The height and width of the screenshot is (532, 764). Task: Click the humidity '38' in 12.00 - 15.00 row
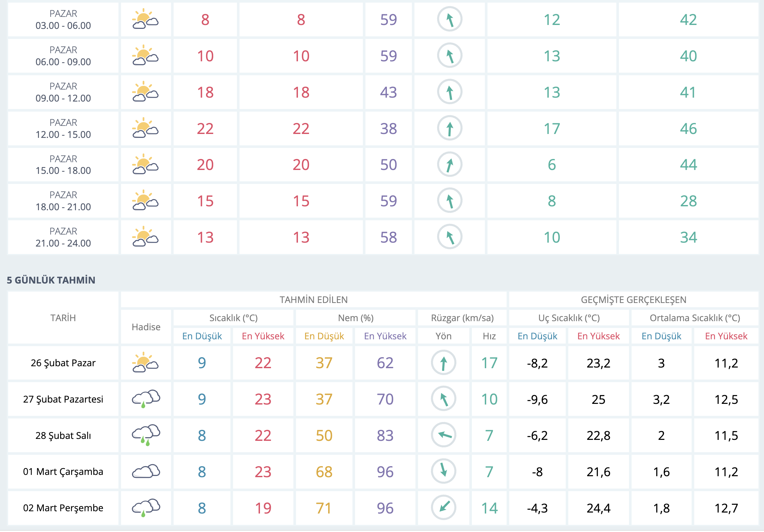coord(388,129)
